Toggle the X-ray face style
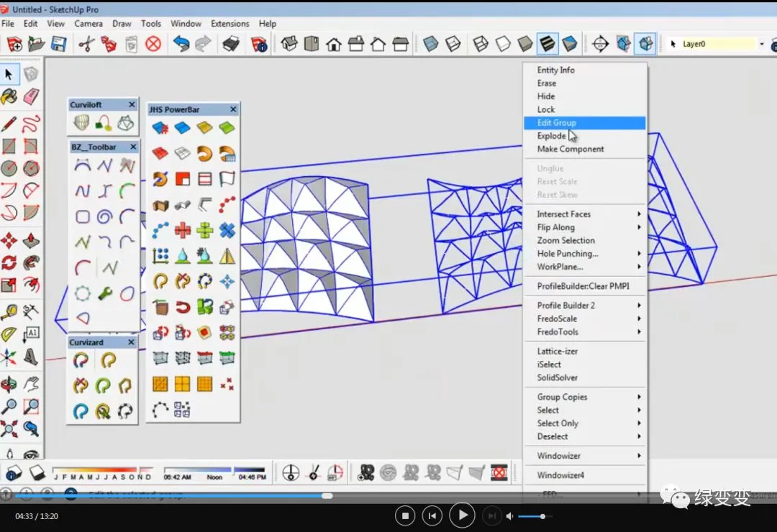This screenshot has width=777, height=532. point(431,44)
